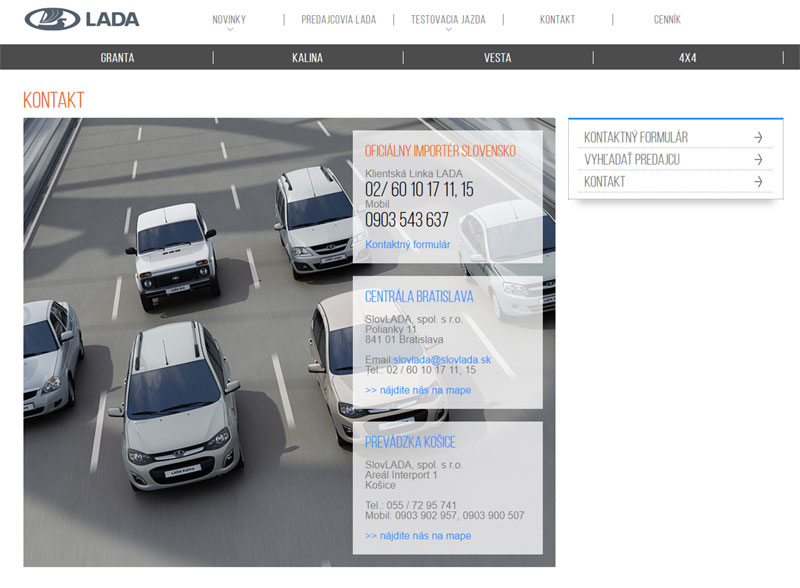
Task: Open the Predajcovia LADA menu
Action: [x=338, y=19]
